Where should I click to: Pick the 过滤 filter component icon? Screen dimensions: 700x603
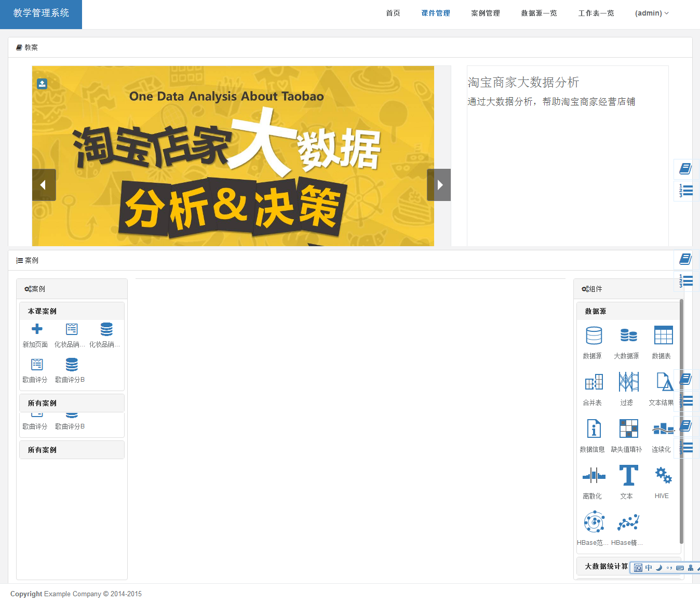tap(628, 382)
